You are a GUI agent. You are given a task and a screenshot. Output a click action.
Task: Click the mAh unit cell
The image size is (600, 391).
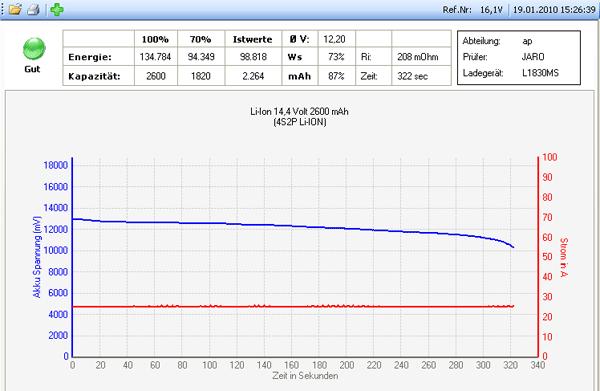[x=299, y=76]
